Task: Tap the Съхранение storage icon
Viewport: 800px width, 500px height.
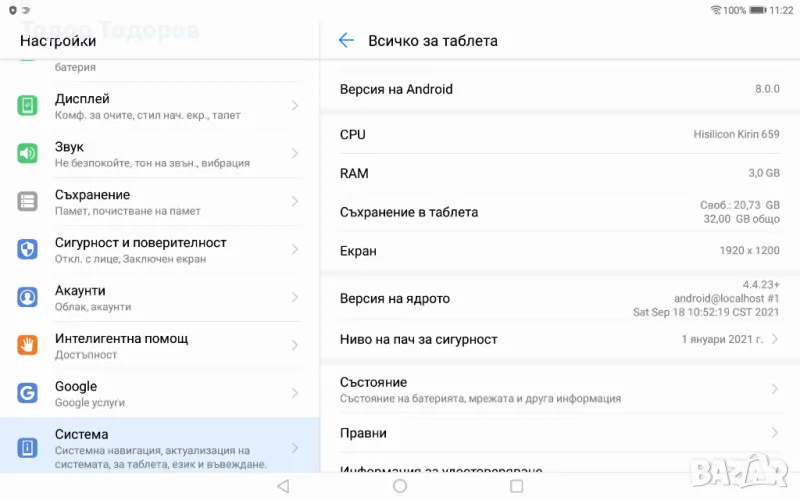Action: click(x=28, y=202)
